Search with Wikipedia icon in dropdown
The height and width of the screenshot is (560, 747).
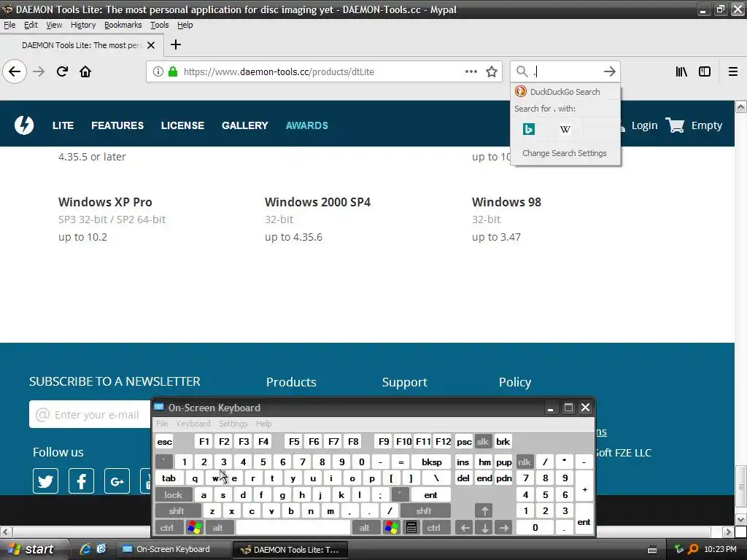565,129
